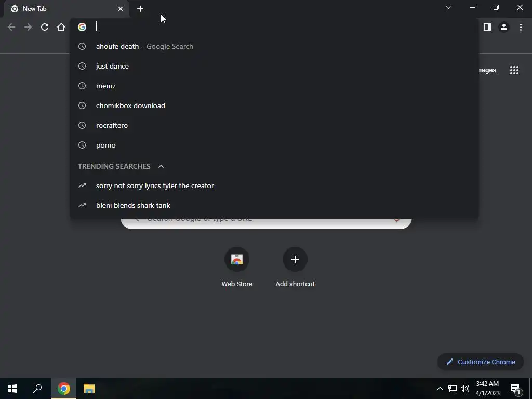Open the Web Store shortcut
Screen dimensions: 532x399
[237, 268]
